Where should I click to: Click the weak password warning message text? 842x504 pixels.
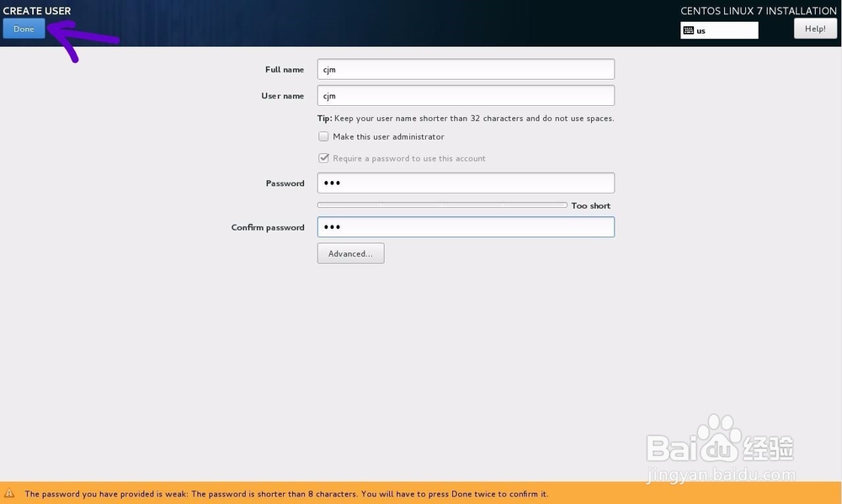click(284, 494)
